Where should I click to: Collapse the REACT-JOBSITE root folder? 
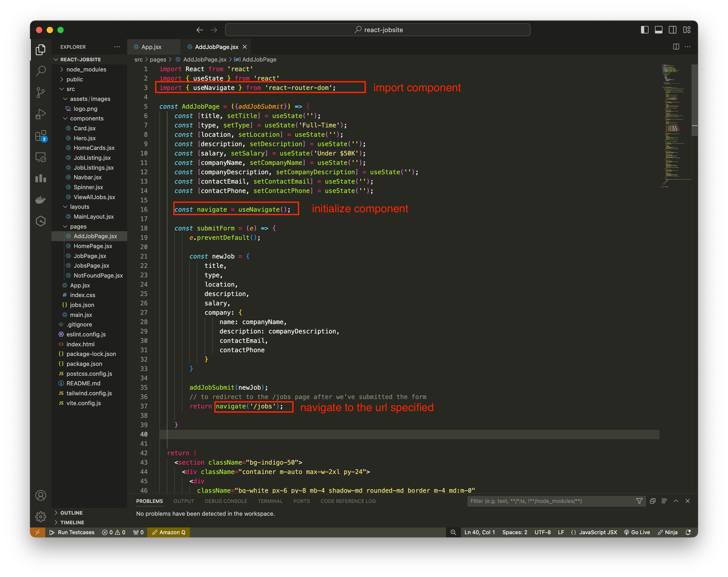pyautogui.click(x=89, y=59)
